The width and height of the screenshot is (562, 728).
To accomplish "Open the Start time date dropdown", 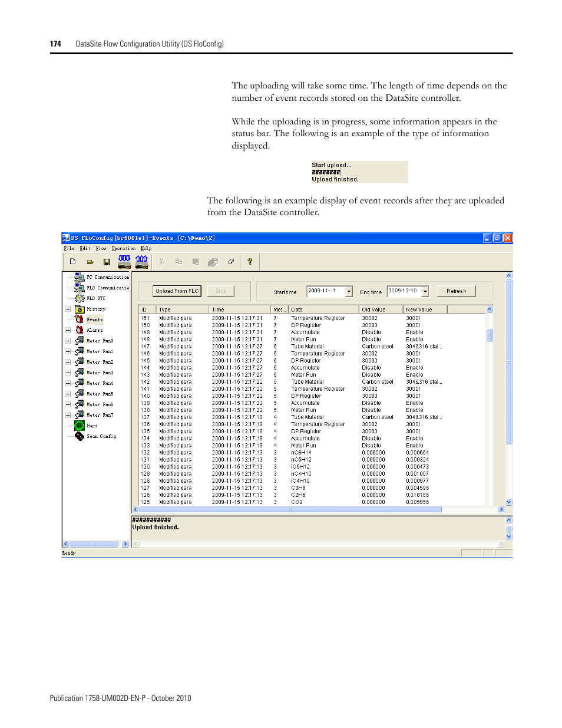I will [349, 291].
